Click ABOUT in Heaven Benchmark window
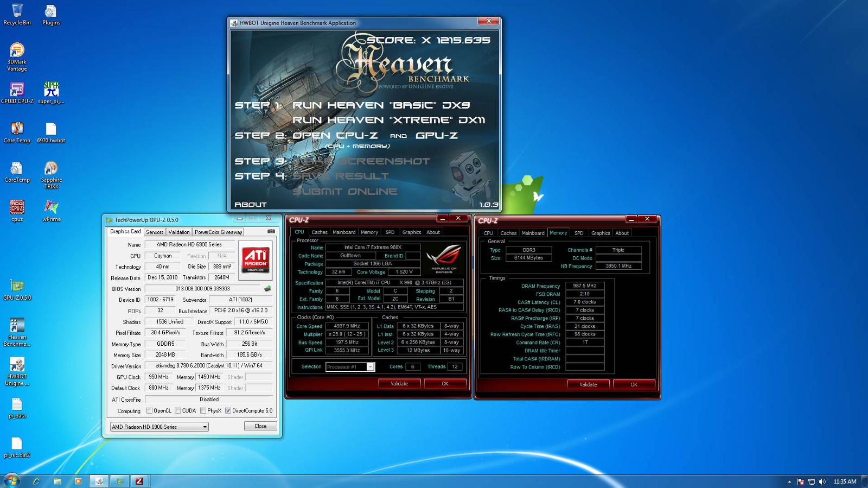Image resolution: width=868 pixels, height=488 pixels. pyautogui.click(x=251, y=205)
